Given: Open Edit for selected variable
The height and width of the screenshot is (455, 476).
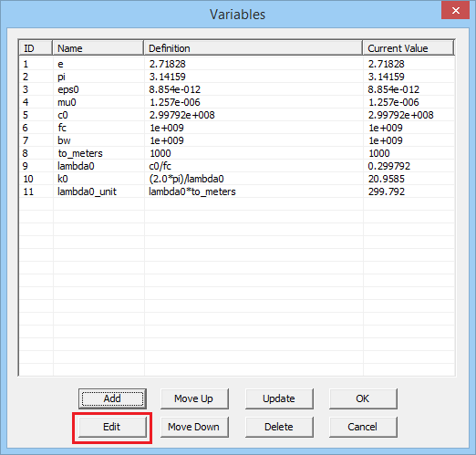Looking at the screenshot, I should (112, 427).
